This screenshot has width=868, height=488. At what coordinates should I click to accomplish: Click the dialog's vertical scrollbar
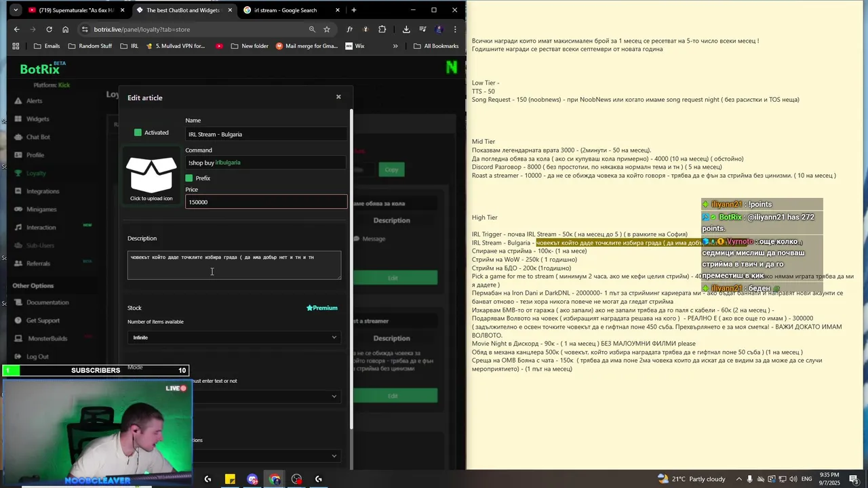tap(351, 268)
